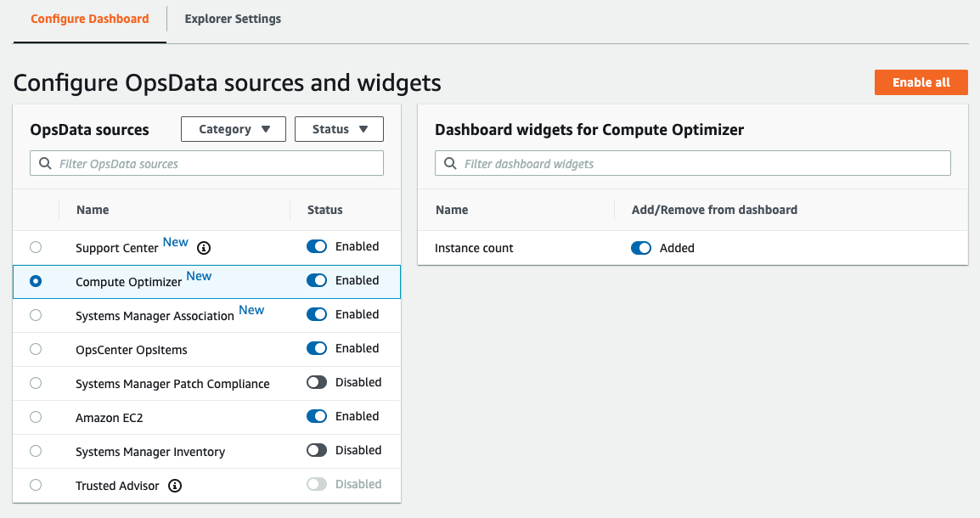Image resolution: width=980 pixels, height=518 pixels.
Task: Click the info icon next to Support Center
Action: (203, 247)
